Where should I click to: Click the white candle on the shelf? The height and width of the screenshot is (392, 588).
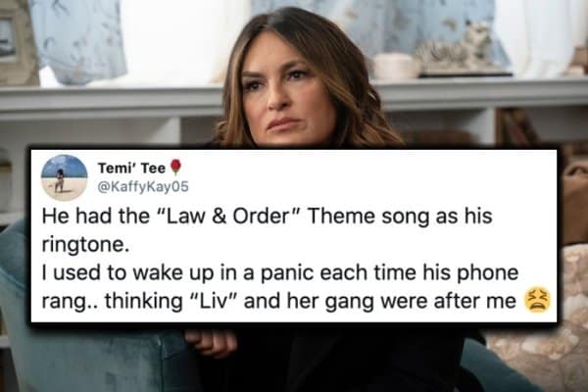(396, 66)
